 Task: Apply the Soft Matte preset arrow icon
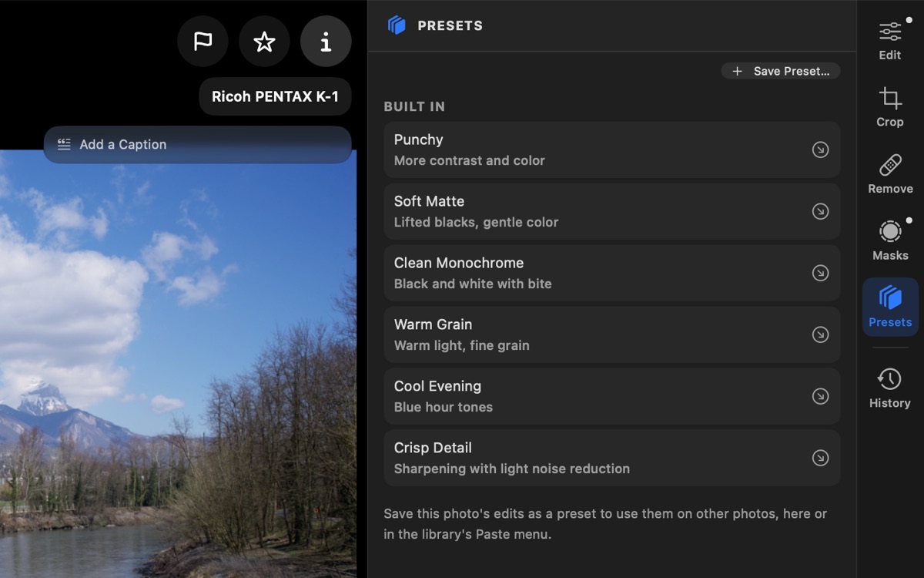pos(821,211)
